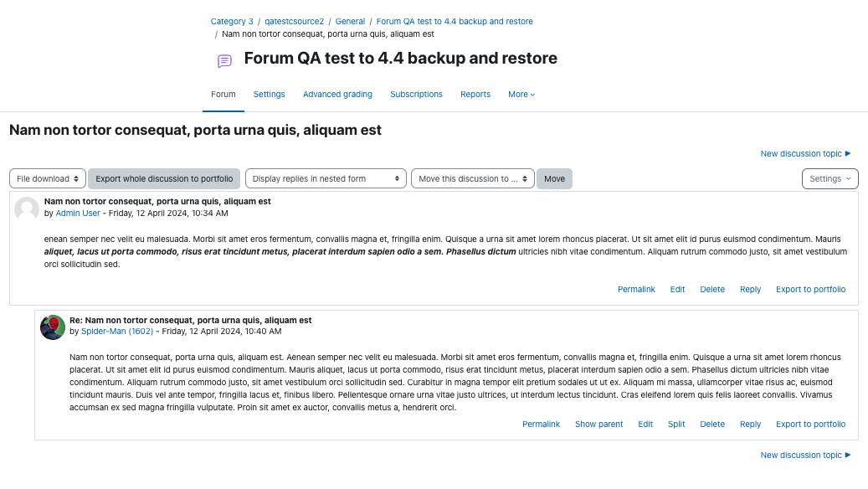The width and height of the screenshot is (868, 489).
Task: Open Display replies in nested form selector
Action: [x=326, y=179]
